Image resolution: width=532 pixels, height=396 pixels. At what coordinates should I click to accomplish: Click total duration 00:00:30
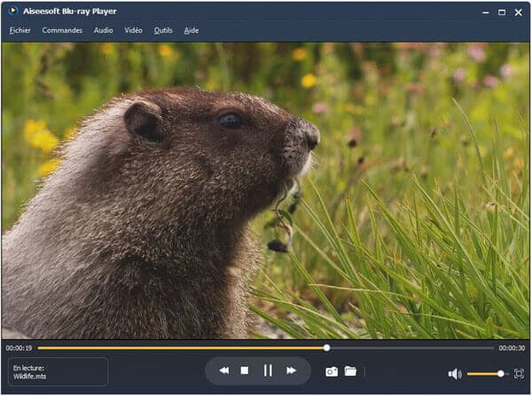coord(512,348)
